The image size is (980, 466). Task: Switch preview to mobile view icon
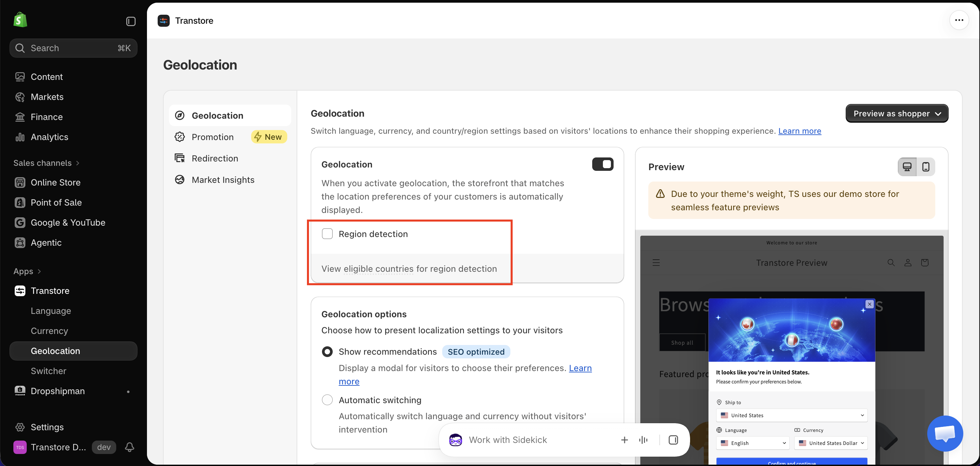(x=926, y=167)
